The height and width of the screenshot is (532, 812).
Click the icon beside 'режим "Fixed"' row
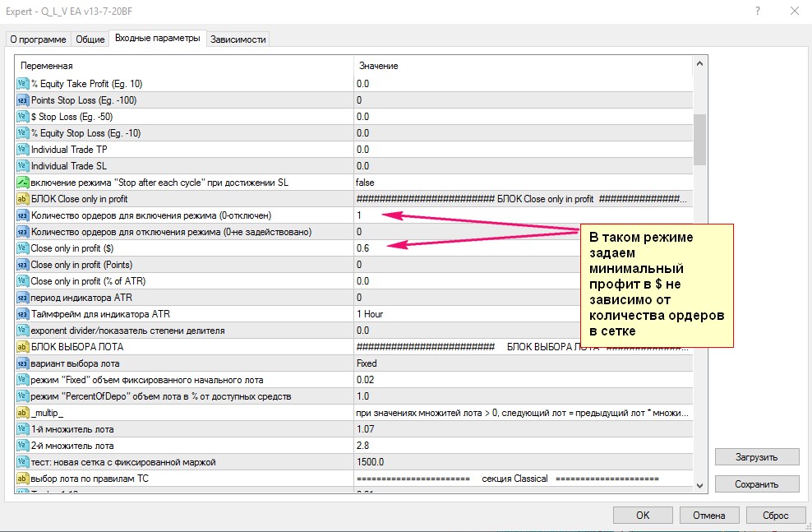pos(22,380)
